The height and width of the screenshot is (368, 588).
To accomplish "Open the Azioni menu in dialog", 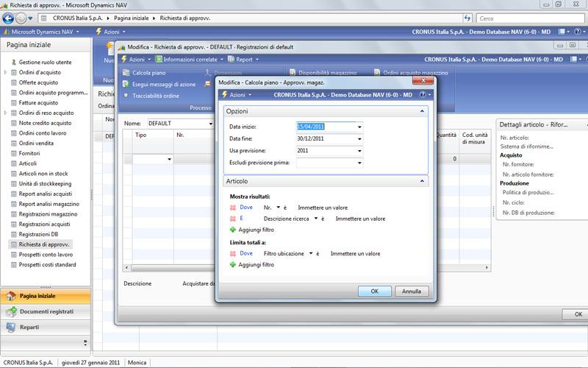I will (237, 95).
